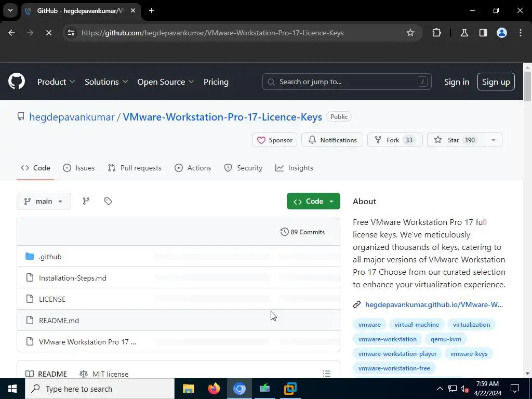Toggle Chrome side panel
Image resolution: width=532 pixels, height=399 pixels.
pyautogui.click(x=483, y=33)
